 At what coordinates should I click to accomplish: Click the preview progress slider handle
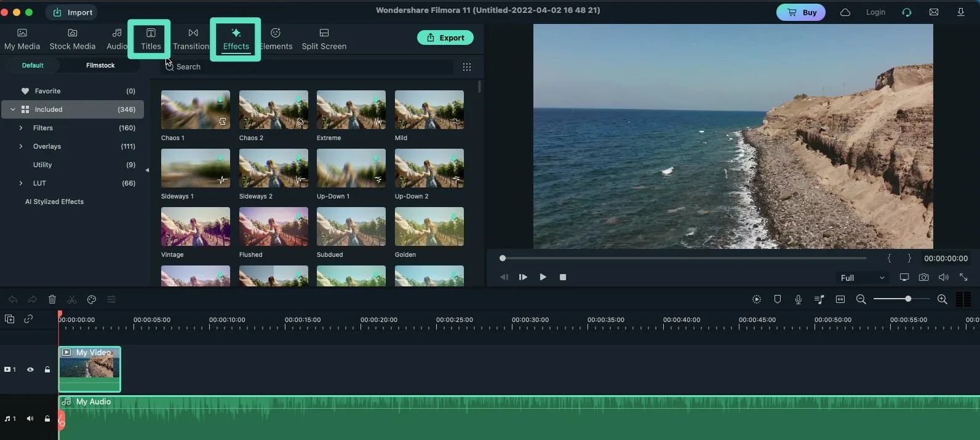503,258
